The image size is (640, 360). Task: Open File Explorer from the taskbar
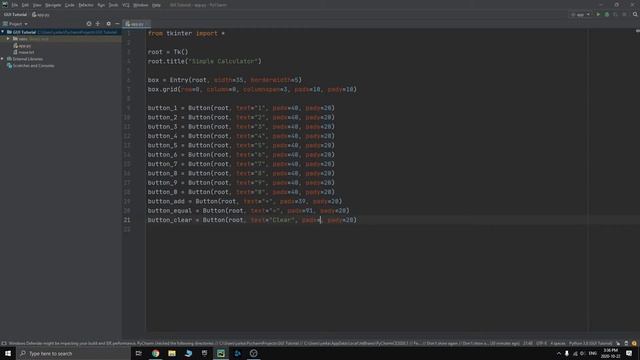click(172, 353)
